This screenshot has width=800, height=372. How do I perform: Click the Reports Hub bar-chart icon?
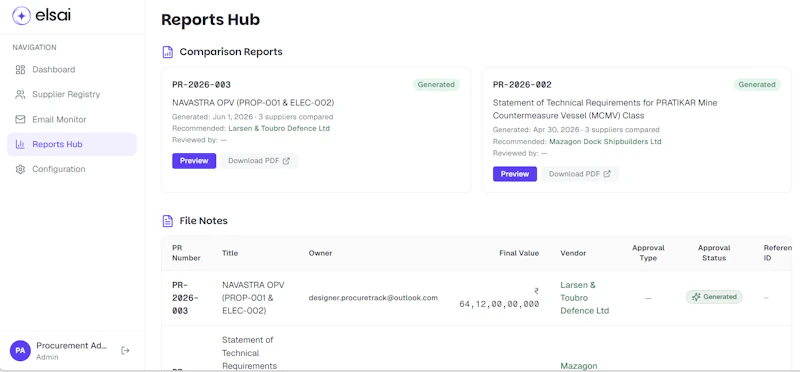coord(20,144)
